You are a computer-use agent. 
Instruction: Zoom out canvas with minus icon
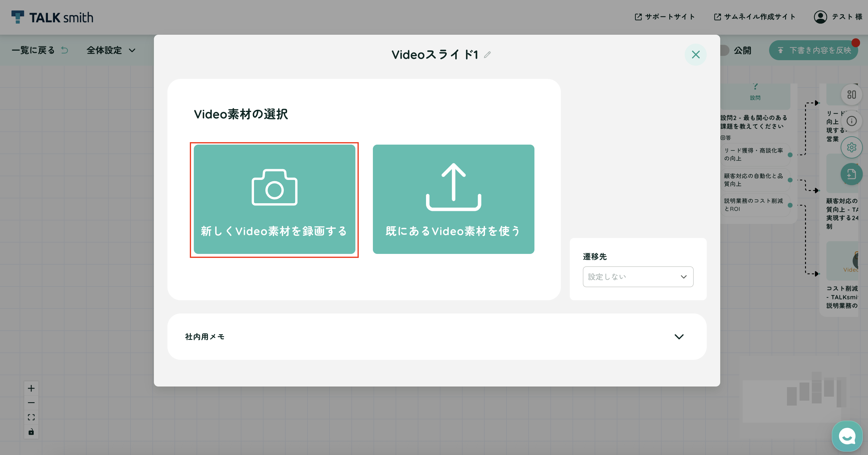click(31, 402)
